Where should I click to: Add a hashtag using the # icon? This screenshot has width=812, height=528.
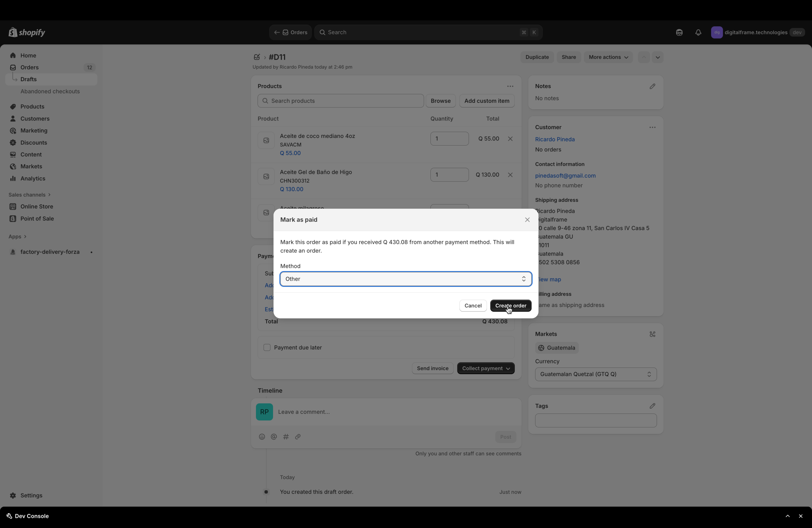click(x=285, y=437)
